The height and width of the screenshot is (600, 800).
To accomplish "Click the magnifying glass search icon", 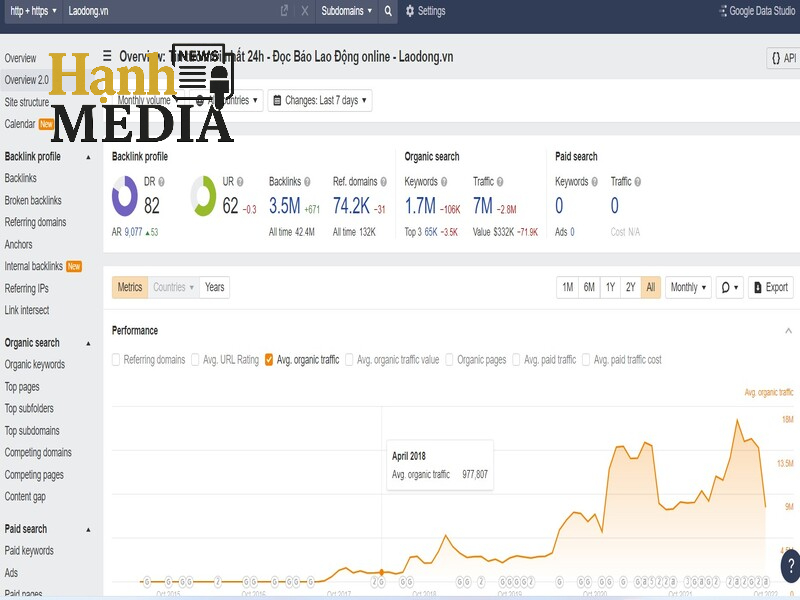I will point(388,11).
